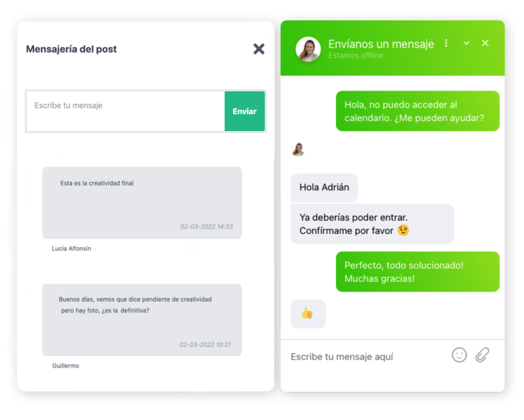The image size is (524, 420).
Task: Click the Lucía Alfonsín author name
Action: pos(71,248)
